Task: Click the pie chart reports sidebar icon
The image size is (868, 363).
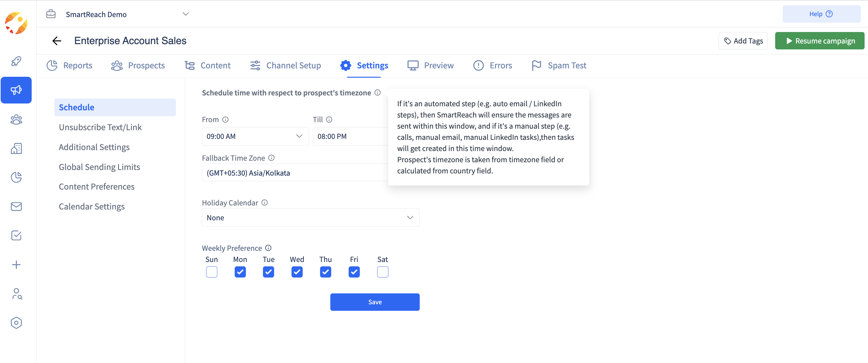Action: coord(16,177)
